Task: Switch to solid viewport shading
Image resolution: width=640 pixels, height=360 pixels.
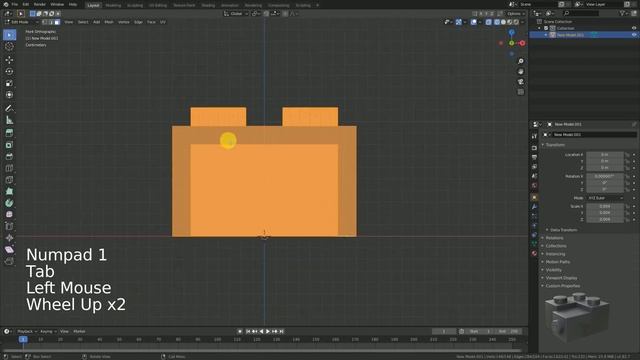Action: (x=503, y=22)
